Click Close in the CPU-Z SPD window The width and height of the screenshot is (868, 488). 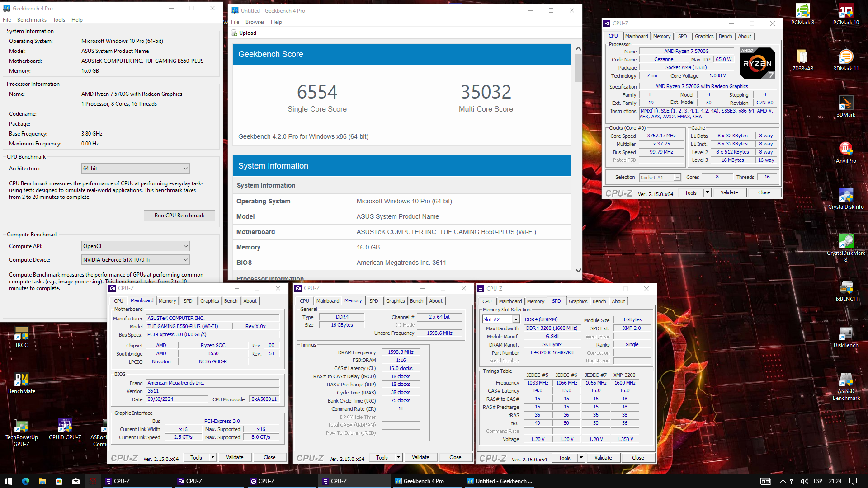tap(637, 458)
